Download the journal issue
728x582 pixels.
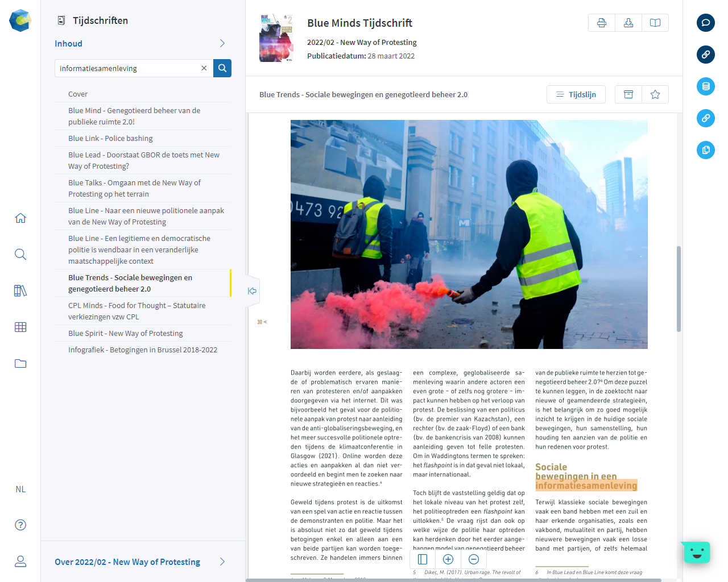point(628,23)
